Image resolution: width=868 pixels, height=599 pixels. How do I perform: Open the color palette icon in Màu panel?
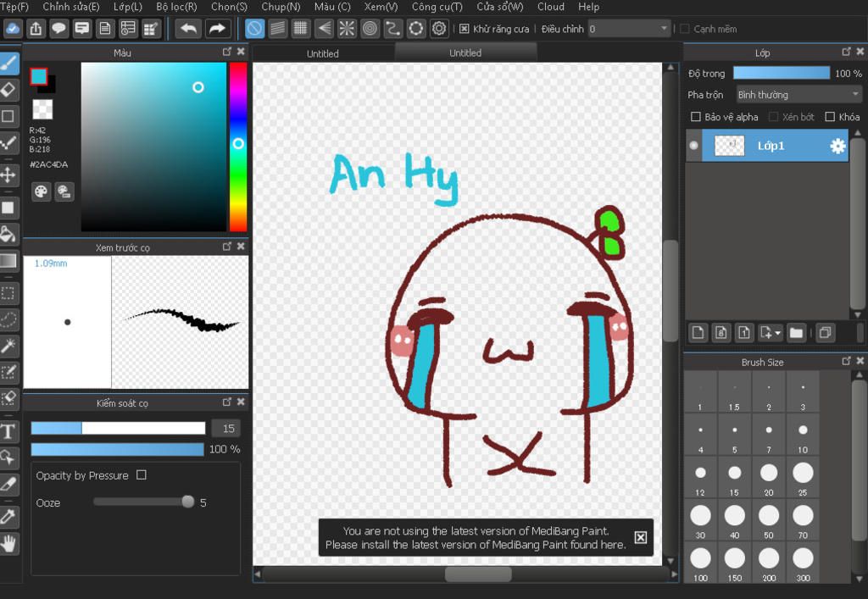(x=41, y=192)
